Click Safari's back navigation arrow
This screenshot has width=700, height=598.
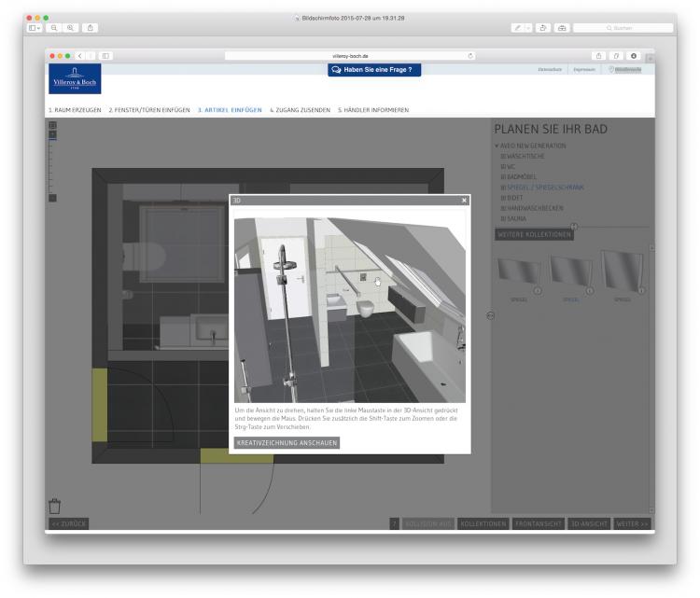coord(79,56)
